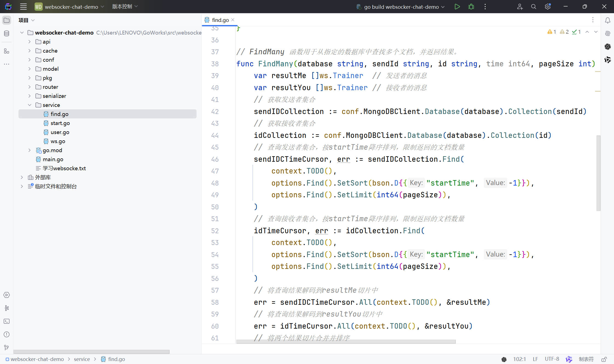Screen dimensions: 614x364
Task: Expand the cache folder
Action: [x=30, y=51]
